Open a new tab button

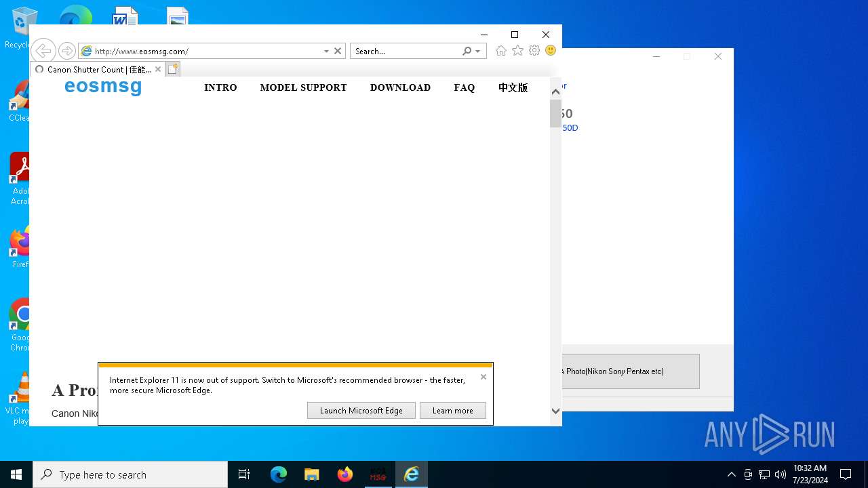pos(172,69)
